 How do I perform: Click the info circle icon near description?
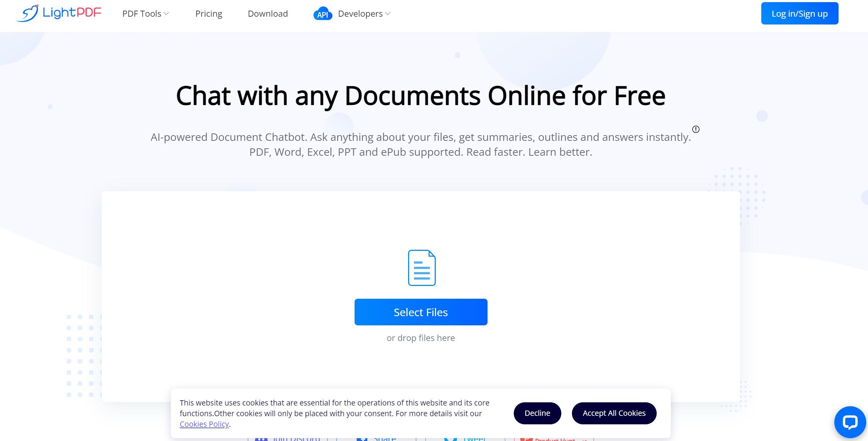tap(696, 129)
